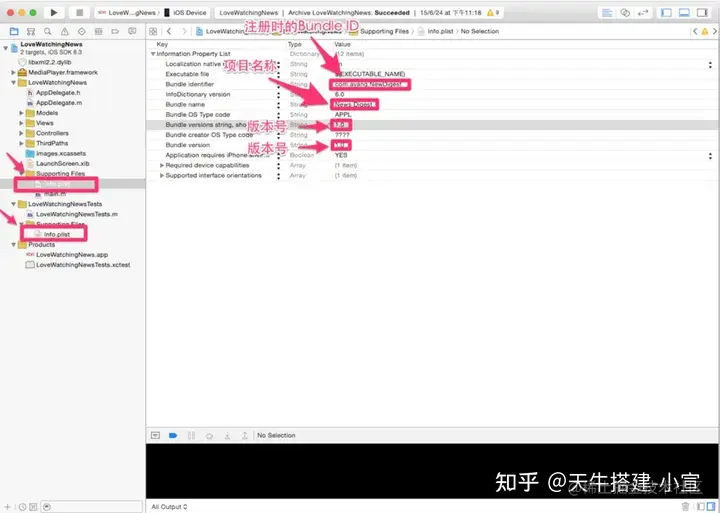Open the Debug navigator icon
Viewport: 720px width, 513px height.
click(x=98, y=31)
